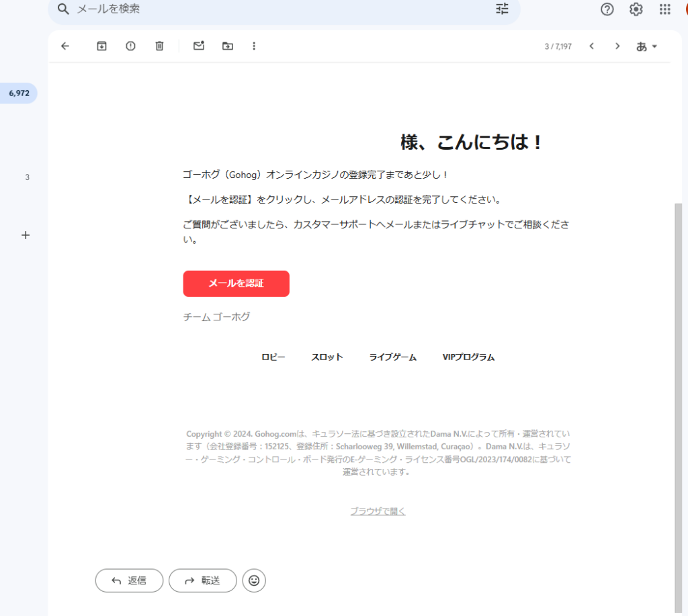Go to the older email arrow

coord(617,46)
